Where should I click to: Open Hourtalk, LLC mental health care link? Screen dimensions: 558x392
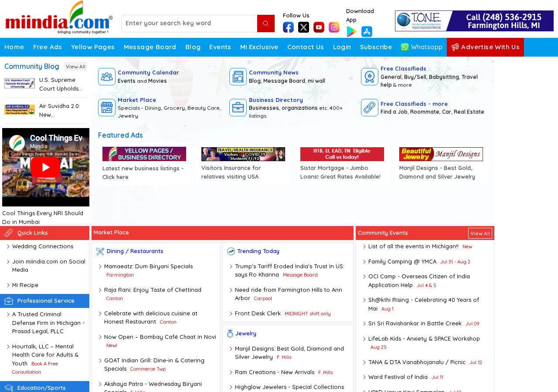pyautogui.click(x=45, y=355)
